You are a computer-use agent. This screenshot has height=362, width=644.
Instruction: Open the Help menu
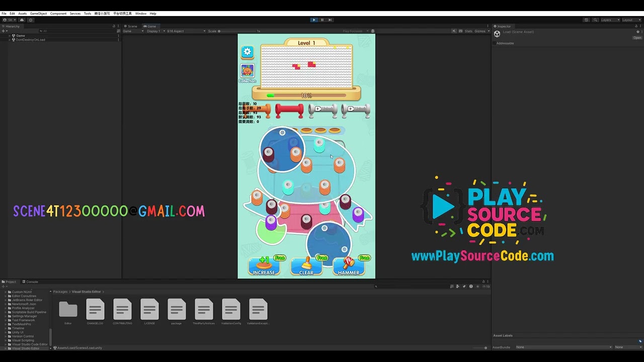click(153, 14)
